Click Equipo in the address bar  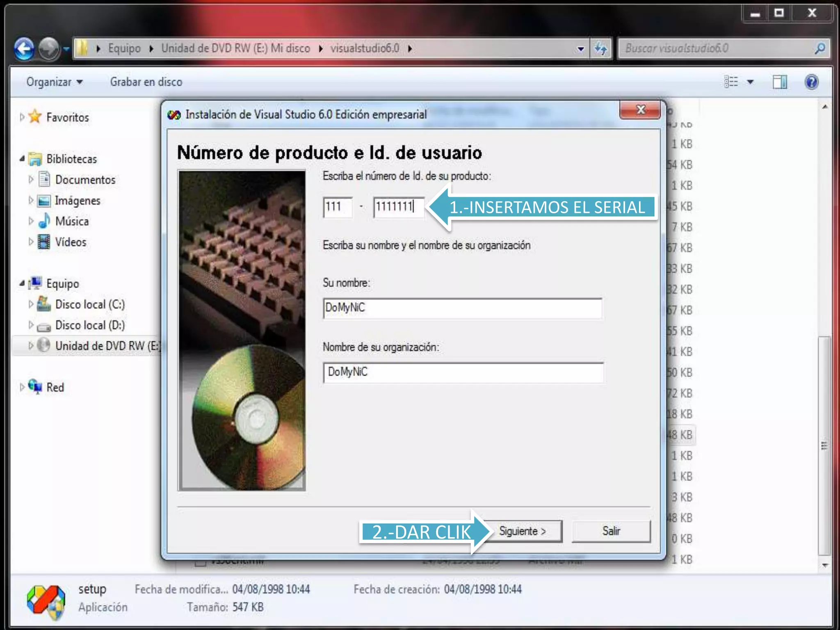(x=124, y=48)
